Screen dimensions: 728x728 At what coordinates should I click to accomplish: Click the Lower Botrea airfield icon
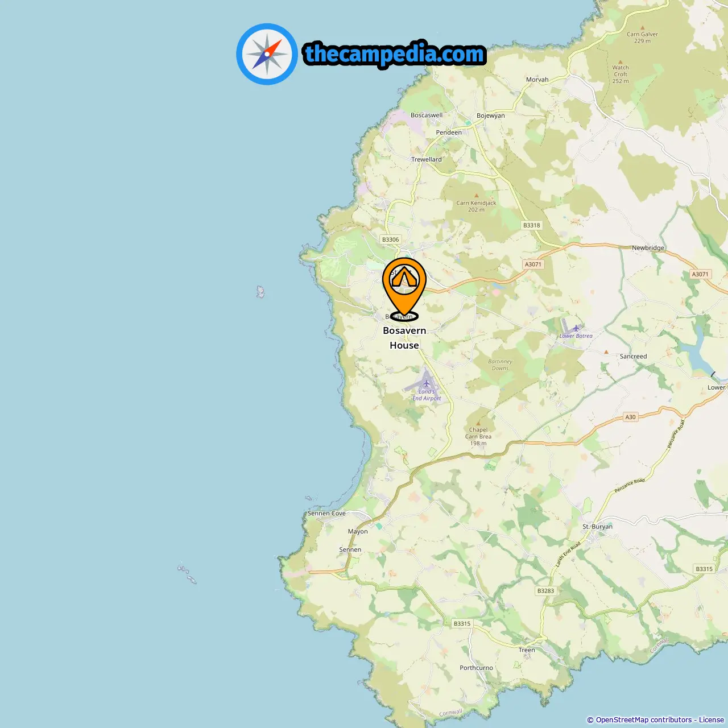coord(576,328)
